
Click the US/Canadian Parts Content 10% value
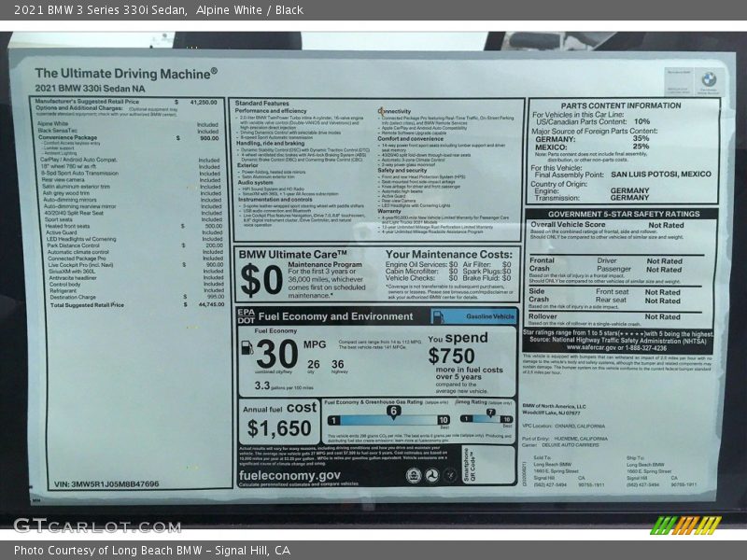point(641,121)
